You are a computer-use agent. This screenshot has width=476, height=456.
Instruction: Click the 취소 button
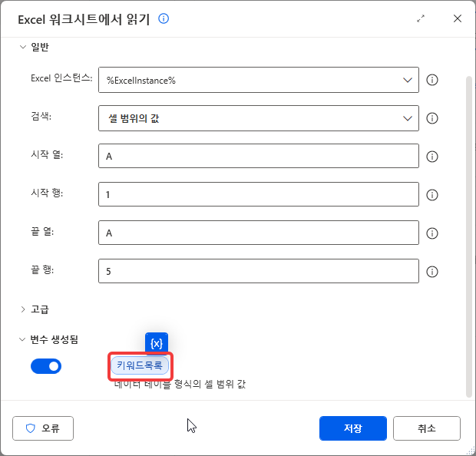click(427, 428)
